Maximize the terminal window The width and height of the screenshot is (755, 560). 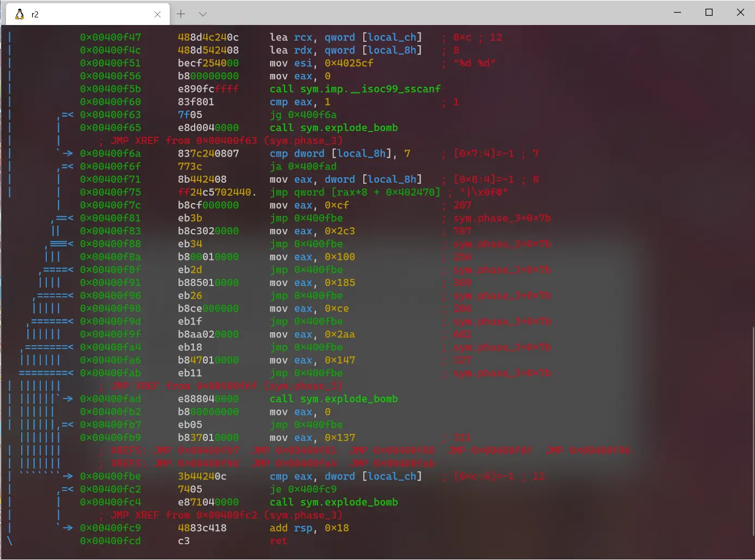click(x=709, y=12)
